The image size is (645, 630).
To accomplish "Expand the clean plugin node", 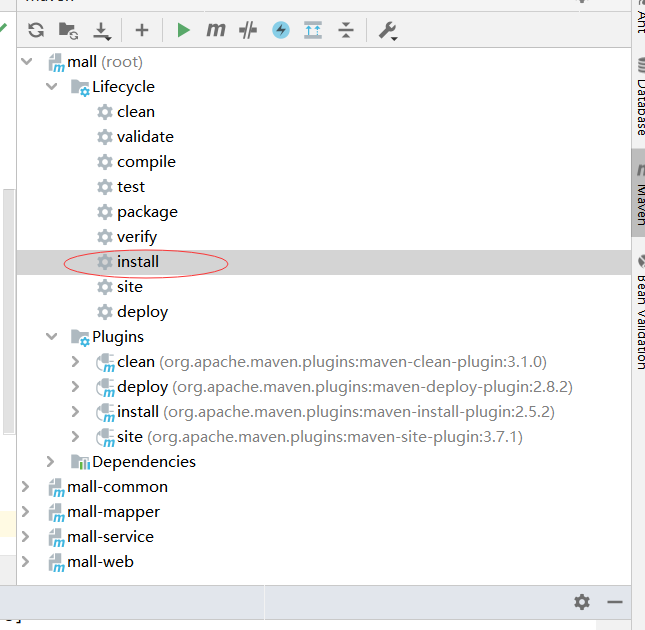I will [75, 362].
